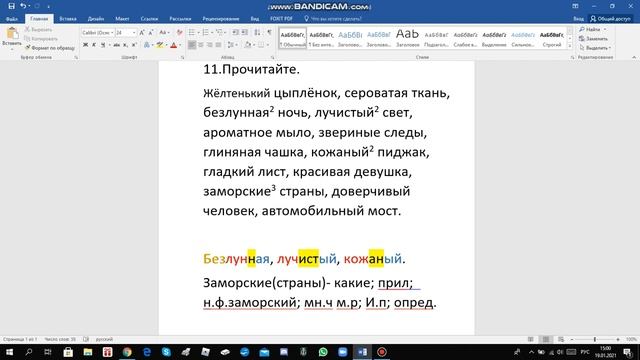
Task: Activate Format Painter (Формат по образцу)
Action: tap(50, 48)
